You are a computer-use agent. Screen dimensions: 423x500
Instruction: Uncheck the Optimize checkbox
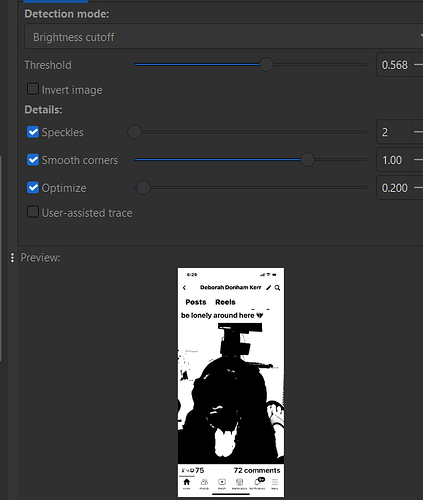click(33, 188)
